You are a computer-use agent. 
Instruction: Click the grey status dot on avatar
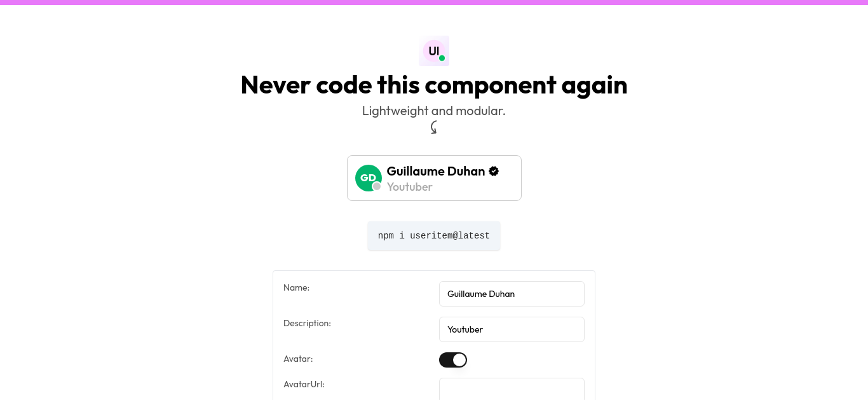coord(377,186)
